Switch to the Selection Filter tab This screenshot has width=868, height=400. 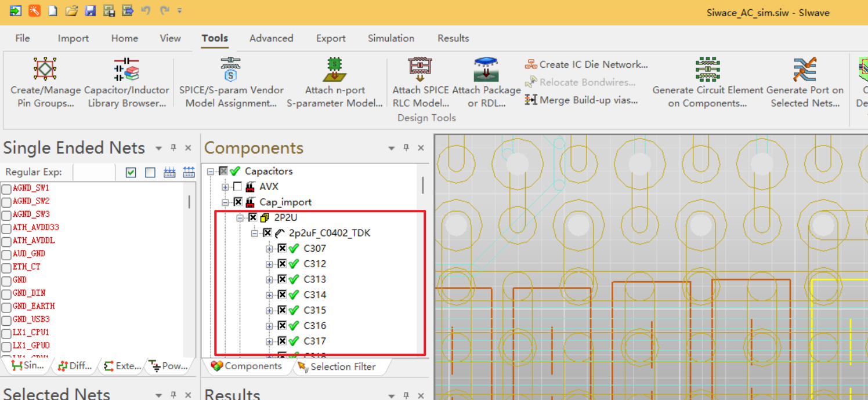(337, 366)
